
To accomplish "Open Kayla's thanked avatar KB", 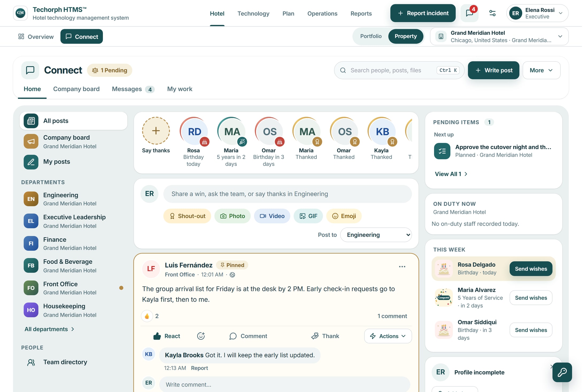I will click(382, 131).
